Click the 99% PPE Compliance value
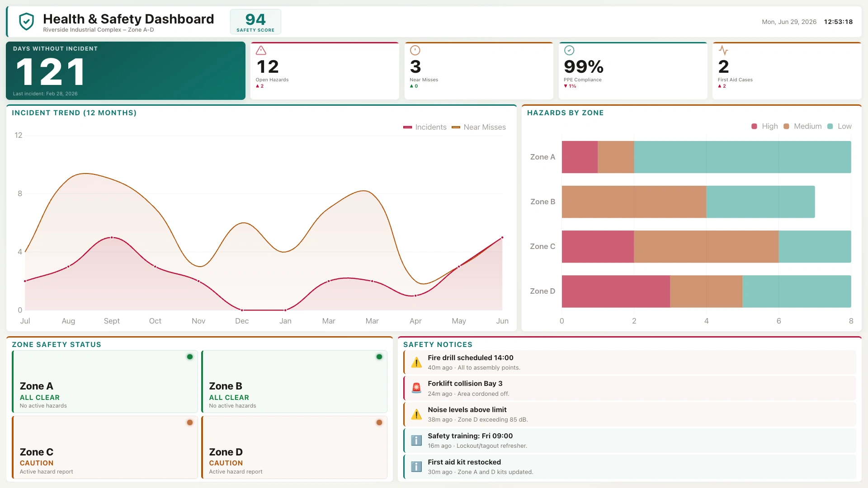This screenshot has width=868, height=488. (x=584, y=67)
